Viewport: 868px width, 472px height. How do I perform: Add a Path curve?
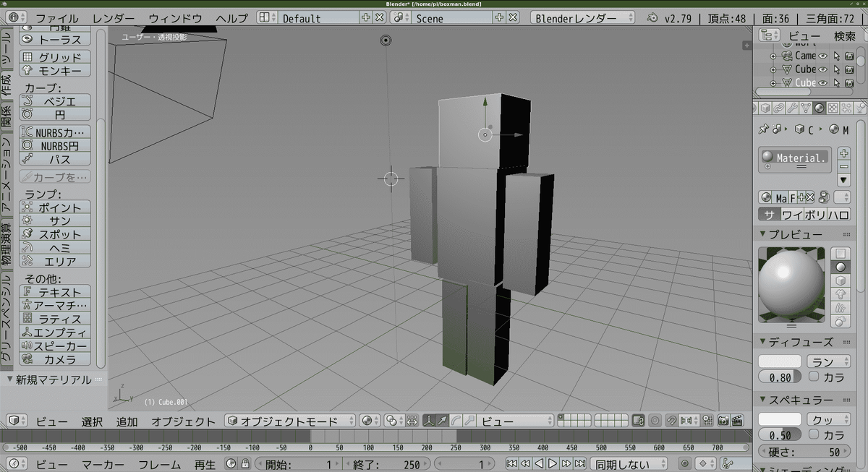(x=54, y=159)
